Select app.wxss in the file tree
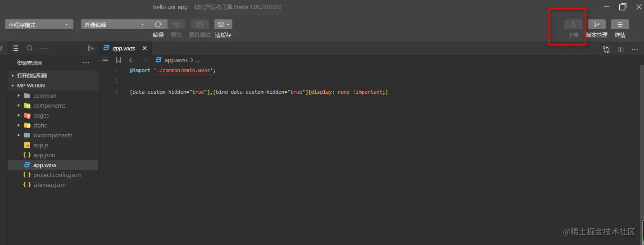The height and width of the screenshot is (245, 644). [x=53, y=165]
